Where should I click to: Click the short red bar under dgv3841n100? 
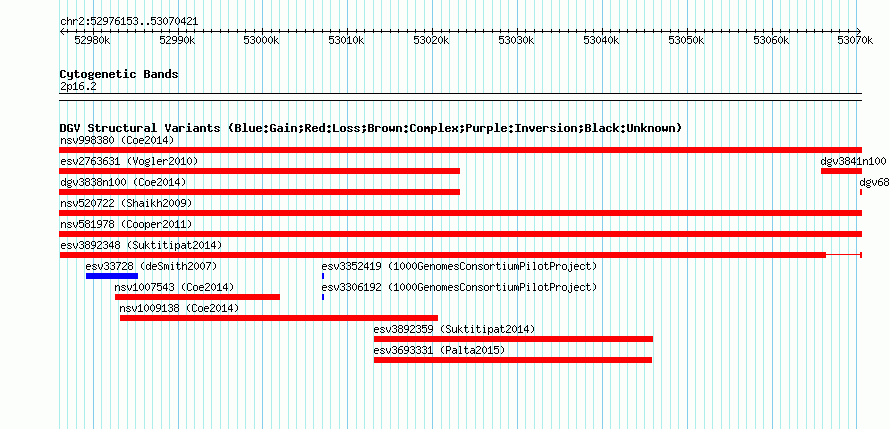pyautogui.click(x=841, y=171)
